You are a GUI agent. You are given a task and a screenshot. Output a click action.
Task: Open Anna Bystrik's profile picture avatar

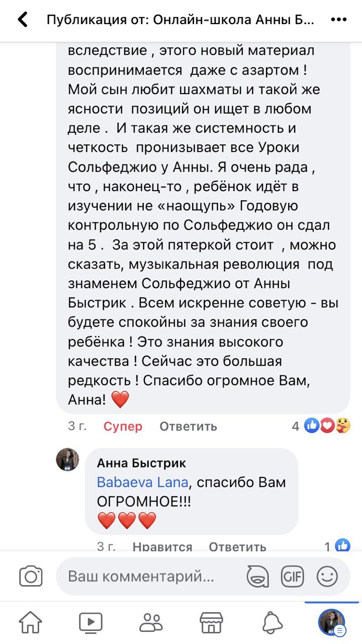(67, 459)
